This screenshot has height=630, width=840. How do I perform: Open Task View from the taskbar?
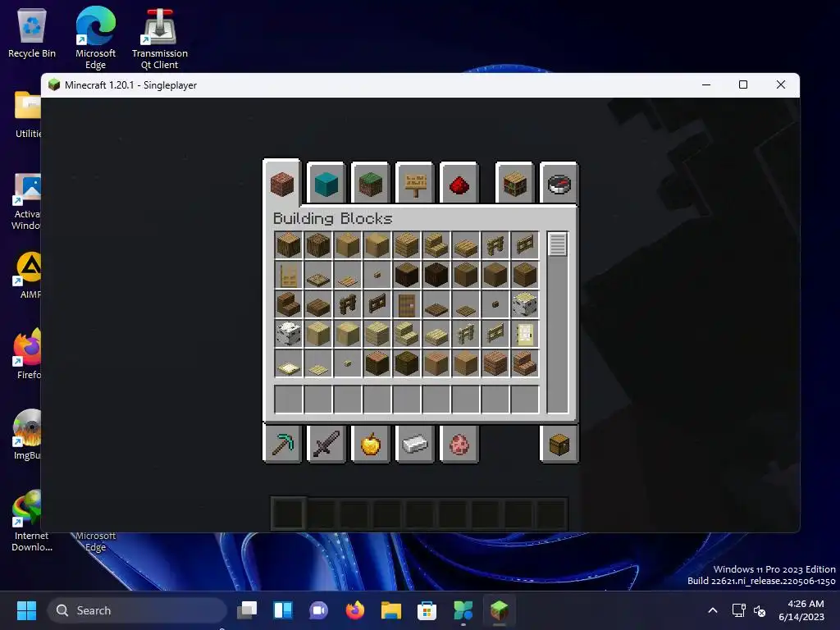pos(247,610)
